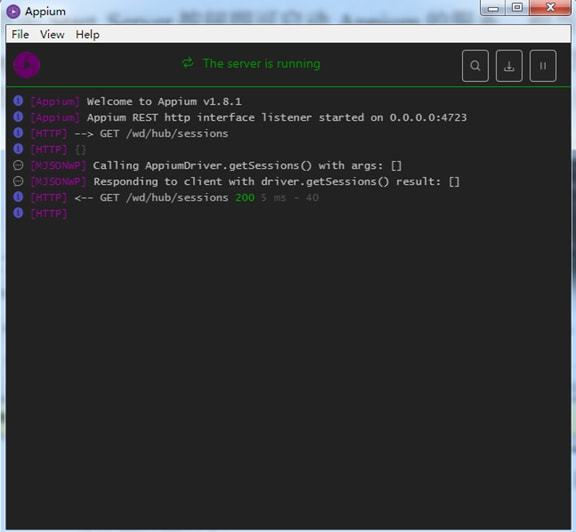Click info icon on '--> GET /wd/hub/sessions' row
576x532 pixels.
(x=18, y=133)
